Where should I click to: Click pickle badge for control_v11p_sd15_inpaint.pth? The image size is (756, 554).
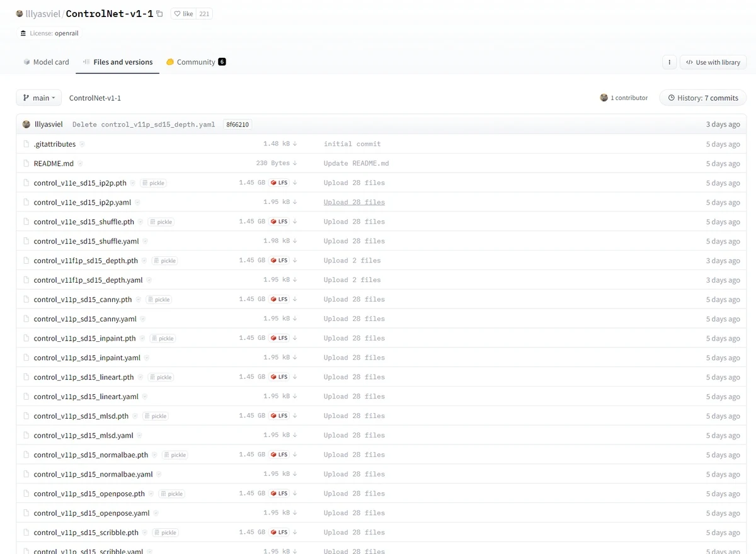click(163, 339)
